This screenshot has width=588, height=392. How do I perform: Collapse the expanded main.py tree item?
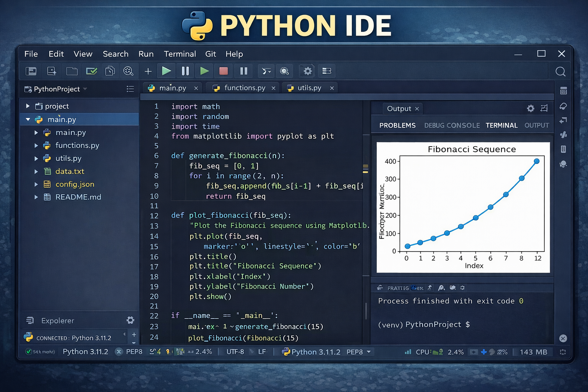28,119
